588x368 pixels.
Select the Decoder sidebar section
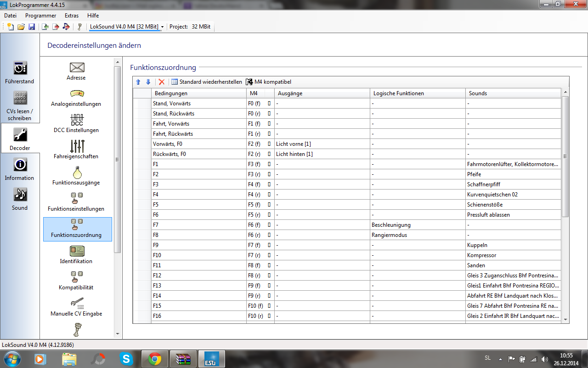point(20,139)
